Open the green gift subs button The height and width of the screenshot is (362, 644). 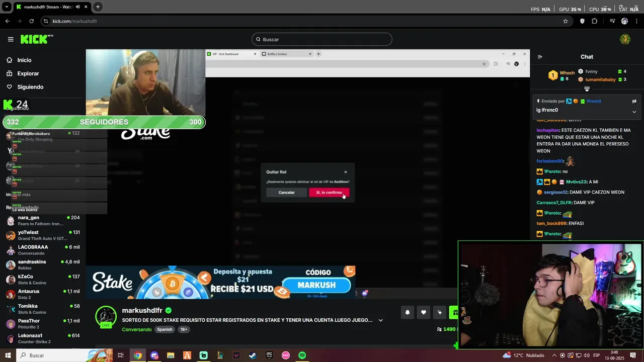click(x=454, y=312)
